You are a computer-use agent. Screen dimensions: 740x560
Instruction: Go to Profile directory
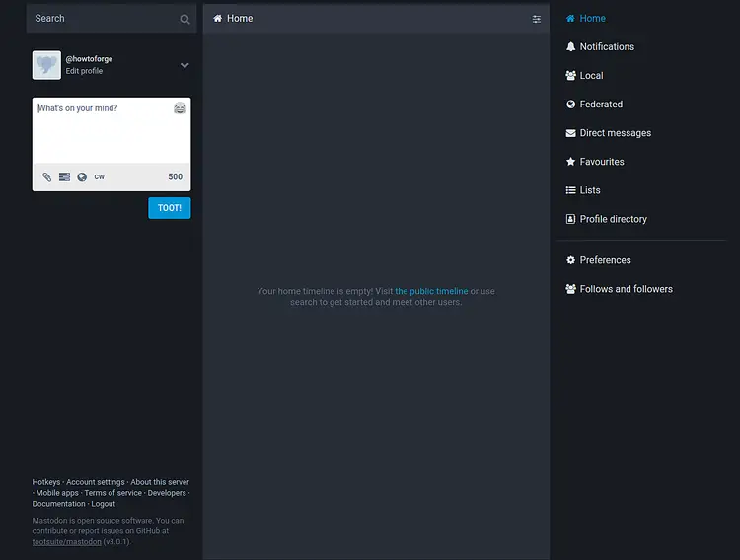[613, 219]
